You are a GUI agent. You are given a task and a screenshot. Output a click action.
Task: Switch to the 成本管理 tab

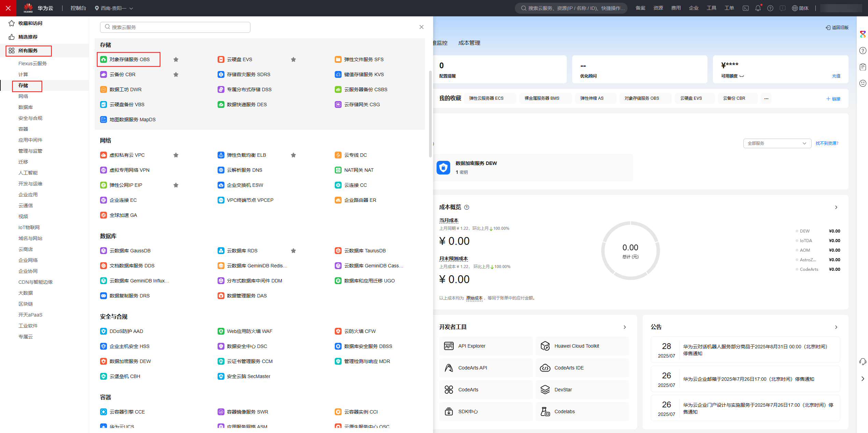pyautogui.click(x=469, y=43)
